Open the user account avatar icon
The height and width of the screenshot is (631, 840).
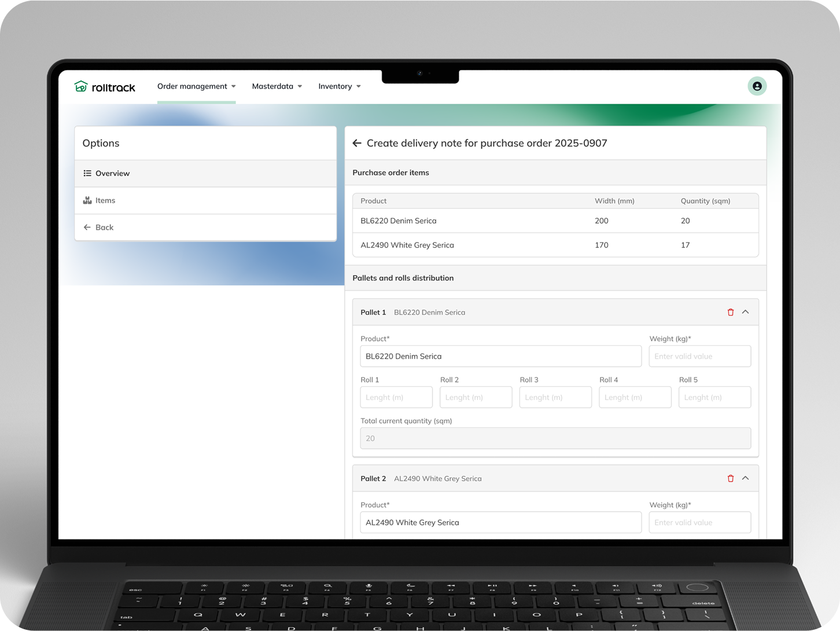click(757, 86)
